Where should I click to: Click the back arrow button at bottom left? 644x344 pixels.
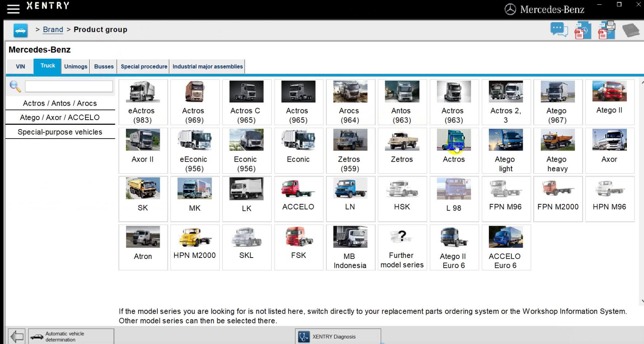click(16, 336)
